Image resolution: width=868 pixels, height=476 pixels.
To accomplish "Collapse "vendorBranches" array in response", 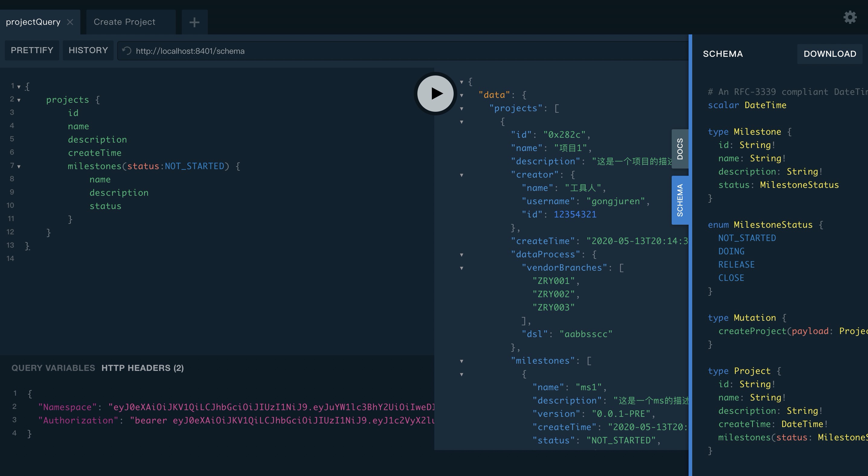I will point(461,268).
